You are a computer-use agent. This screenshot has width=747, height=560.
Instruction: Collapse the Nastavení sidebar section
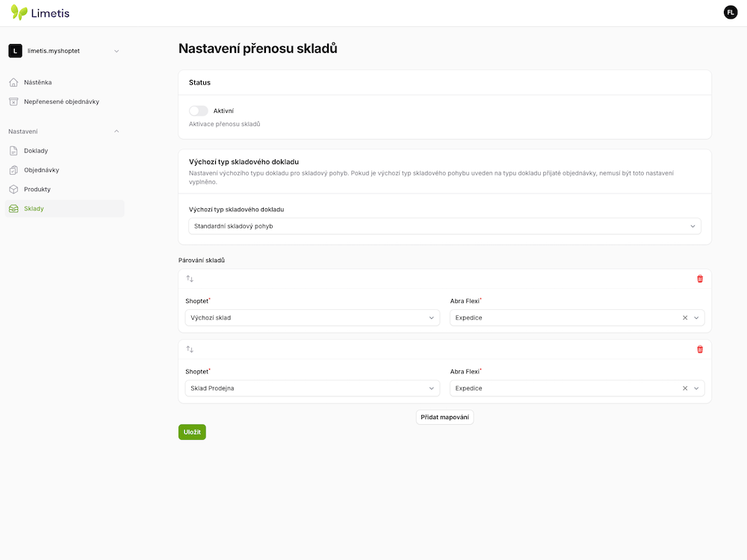point(117,131)
